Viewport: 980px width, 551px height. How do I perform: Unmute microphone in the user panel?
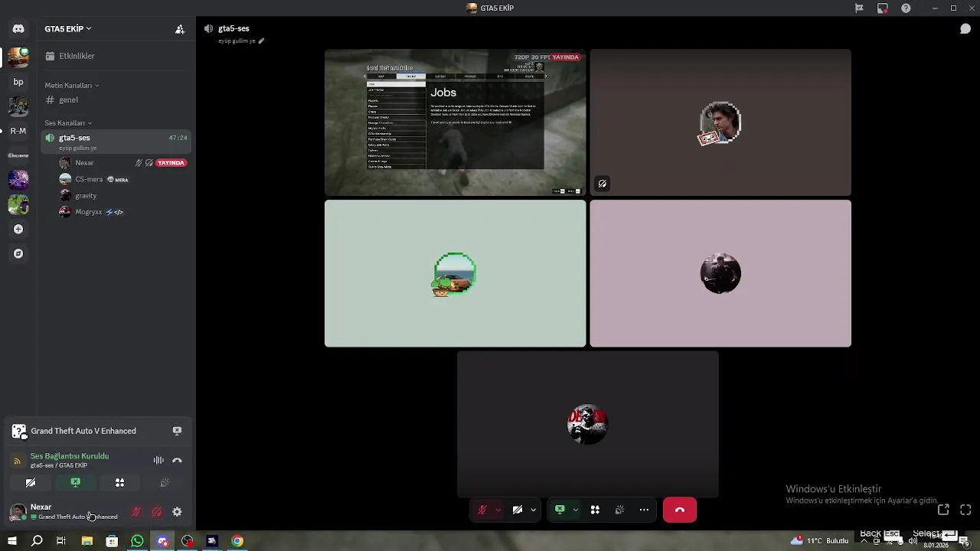(x=136, y=512)
